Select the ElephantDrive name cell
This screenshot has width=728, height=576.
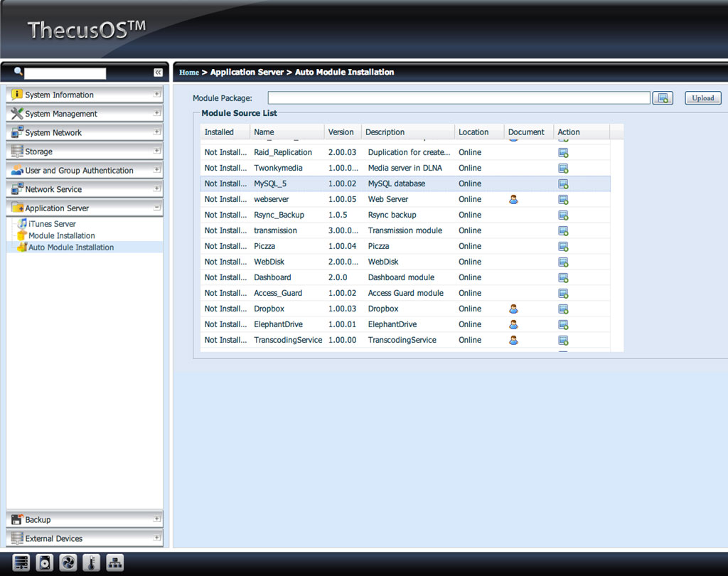click(278, 324)
